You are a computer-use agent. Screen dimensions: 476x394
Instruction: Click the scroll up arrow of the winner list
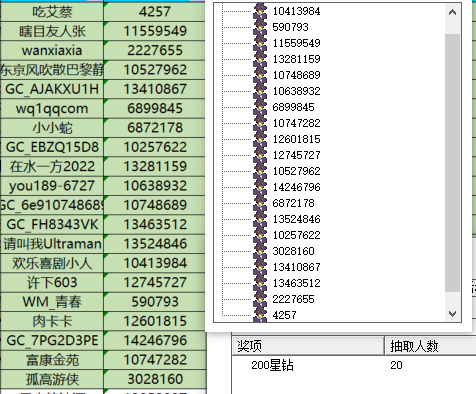click(x=452, y=12)
